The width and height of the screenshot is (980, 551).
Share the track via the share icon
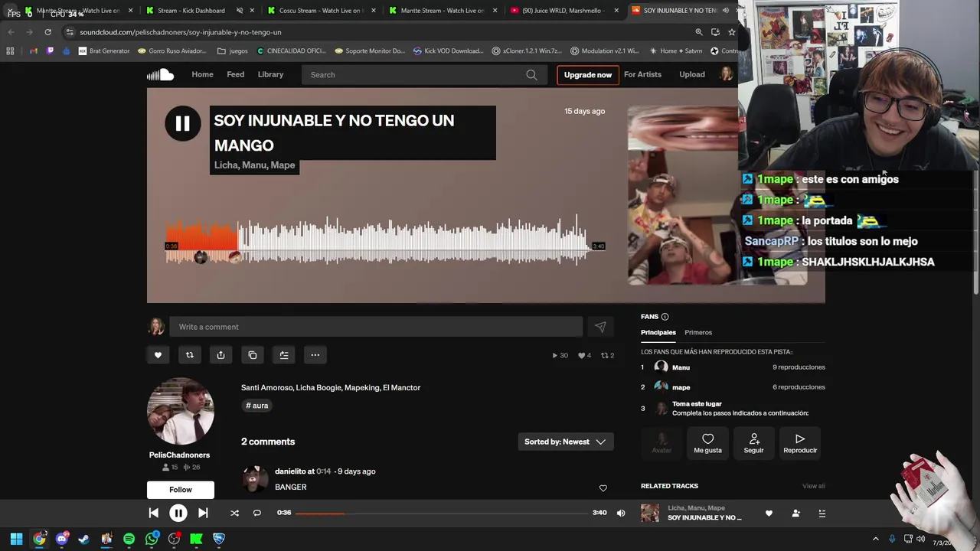coord(220,355)
